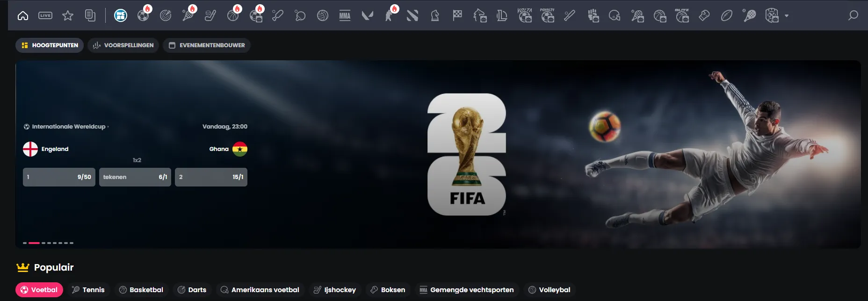The width and height of the screenshot is (868, 301).
Task: Select the volleyball icon in top bar
Action: [x=323, y=15]
